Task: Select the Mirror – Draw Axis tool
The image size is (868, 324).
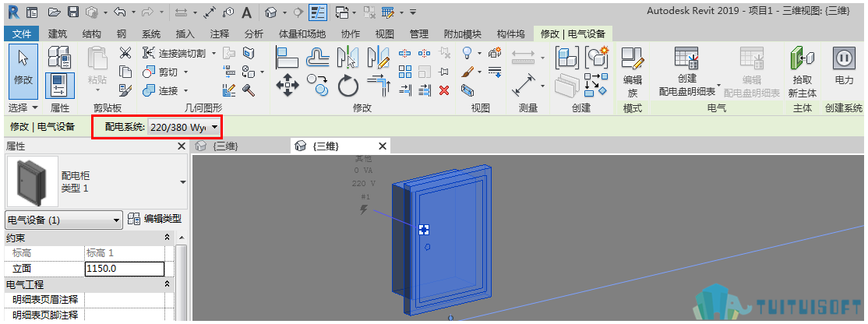Action: tap(379, 57)
